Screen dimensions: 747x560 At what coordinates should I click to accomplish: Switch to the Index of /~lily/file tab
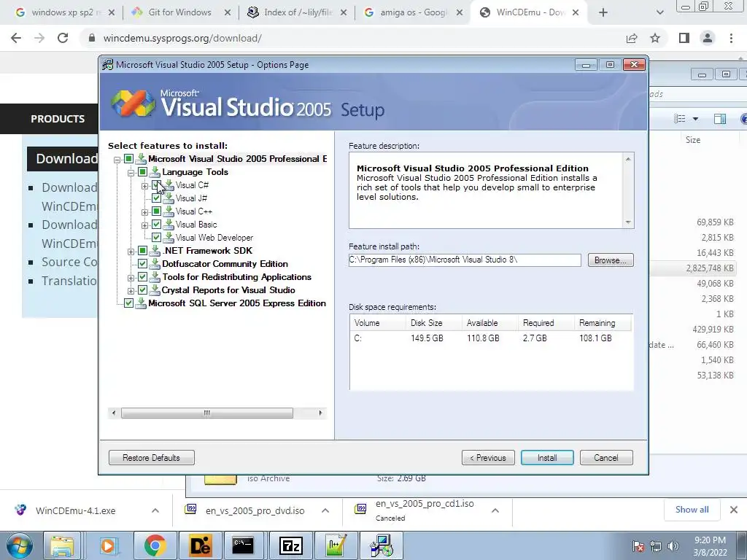coord(298,12)
